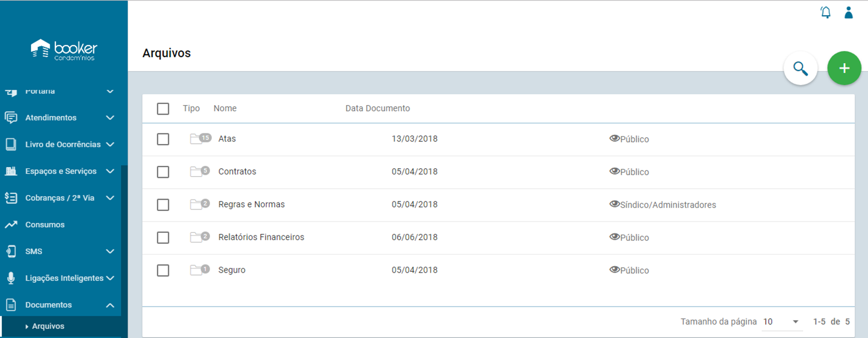The image size is (868, 338).
Task: Select the Arquivos submenu item
Action: click(x=48, y=326)
